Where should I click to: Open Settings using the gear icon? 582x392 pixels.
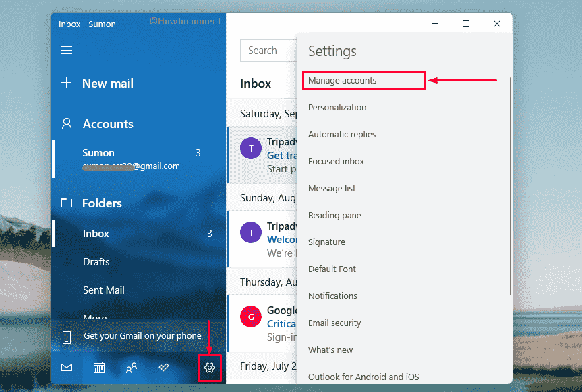pos(209,368)
